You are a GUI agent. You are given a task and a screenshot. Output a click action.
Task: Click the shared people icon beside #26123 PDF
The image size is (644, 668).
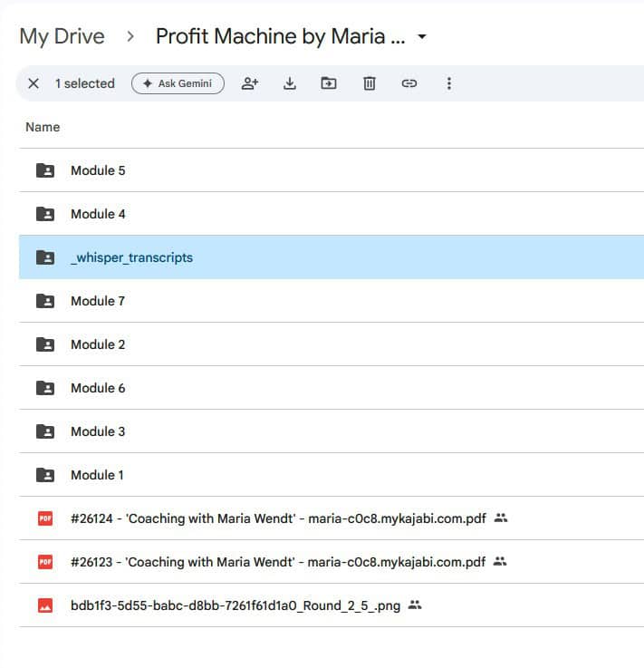[x=500, y=561]
